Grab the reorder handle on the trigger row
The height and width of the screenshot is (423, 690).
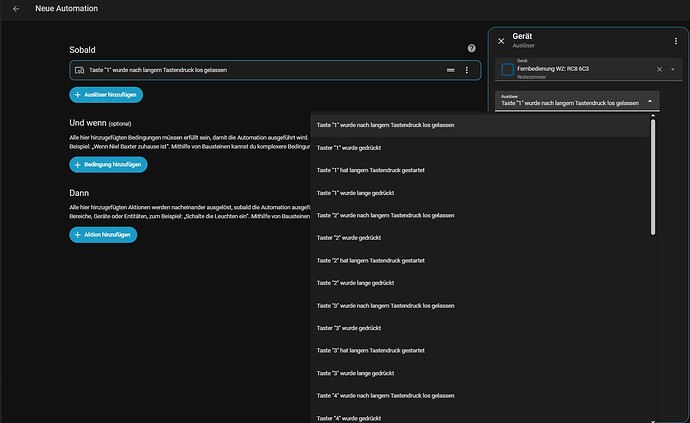coord(450,70)
